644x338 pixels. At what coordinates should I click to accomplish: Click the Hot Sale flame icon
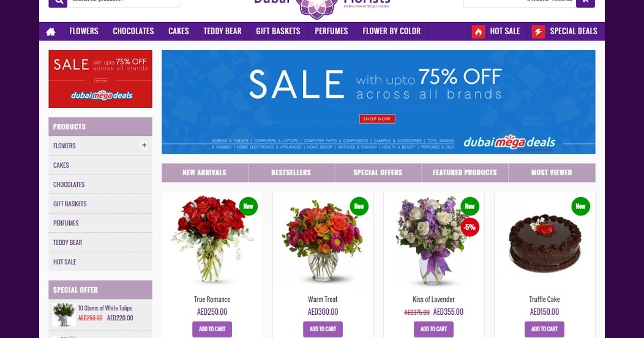pyautogui.click(x=479, y=32)
